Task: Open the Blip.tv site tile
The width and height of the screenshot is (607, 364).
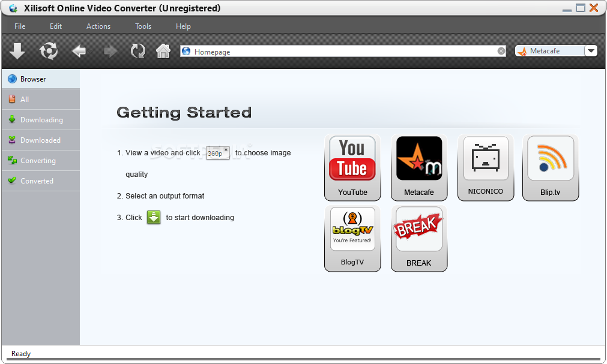Action: 551,167
